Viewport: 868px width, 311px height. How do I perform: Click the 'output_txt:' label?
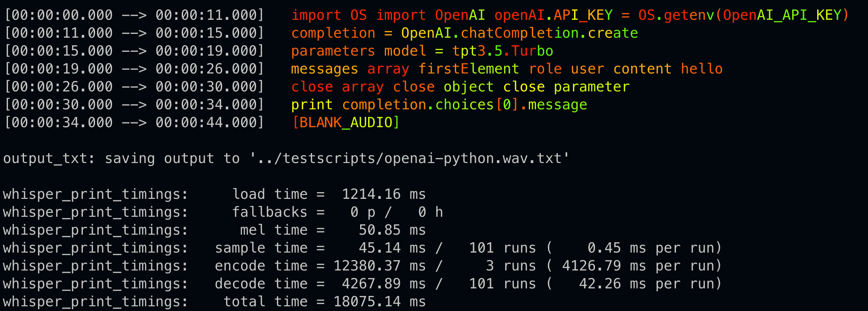49,158
